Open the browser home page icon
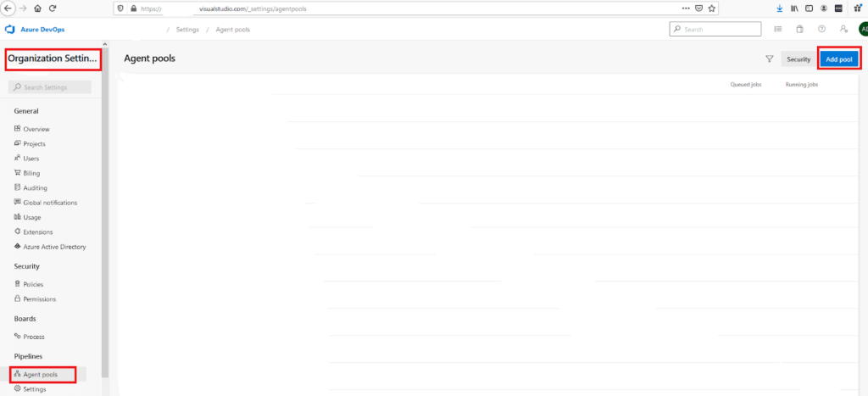The height and width of the screenshot is (396, 868). pos(37,8)
